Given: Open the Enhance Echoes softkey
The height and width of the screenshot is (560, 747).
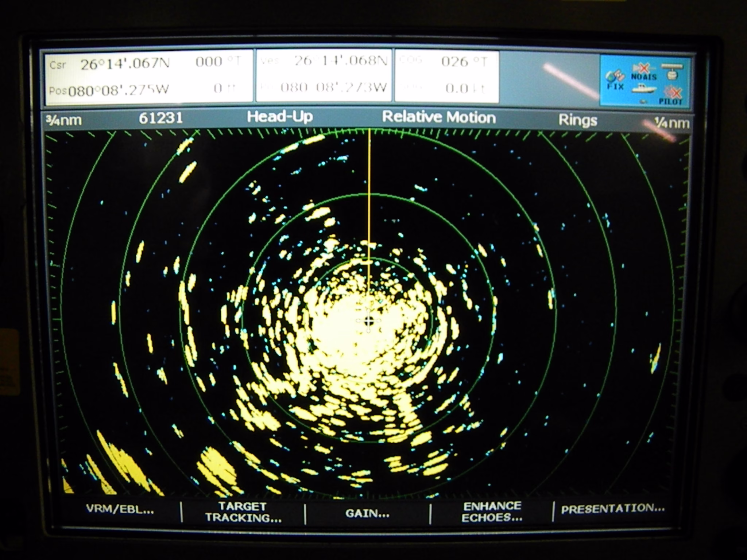Looking at the screenshot, I should [x=492, y=512].
